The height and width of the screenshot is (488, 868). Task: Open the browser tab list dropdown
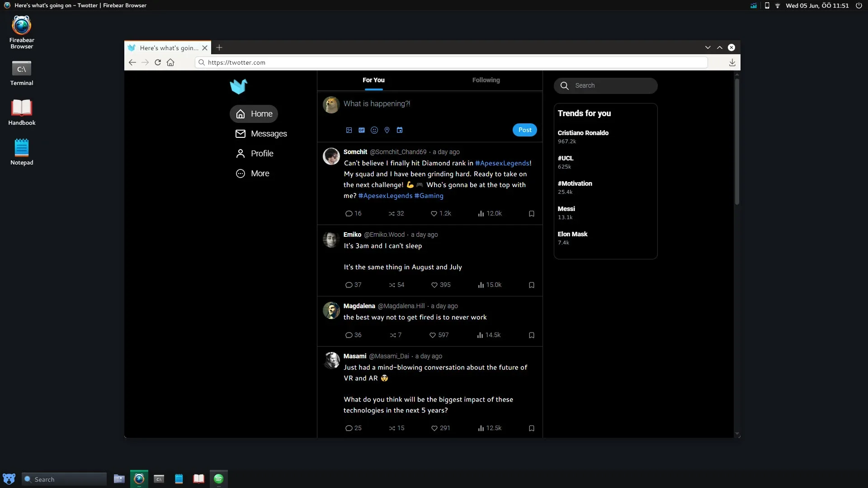tap(708, 47)
